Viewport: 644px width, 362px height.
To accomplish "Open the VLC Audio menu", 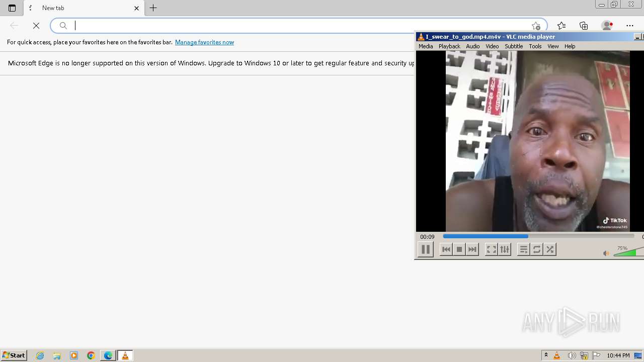I will 473,46.
